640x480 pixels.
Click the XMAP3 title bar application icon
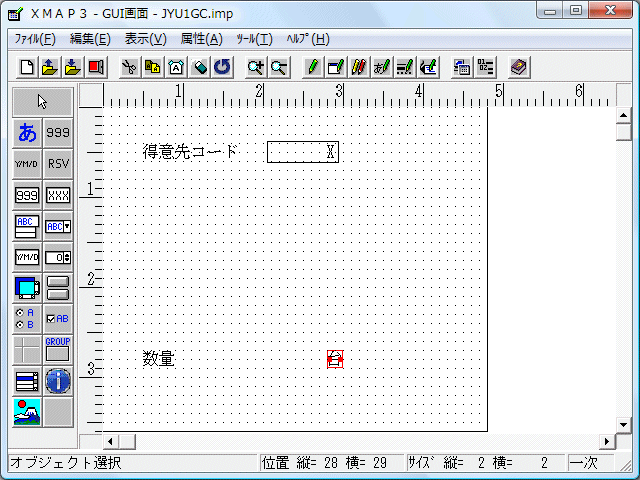tap(16, 13)
